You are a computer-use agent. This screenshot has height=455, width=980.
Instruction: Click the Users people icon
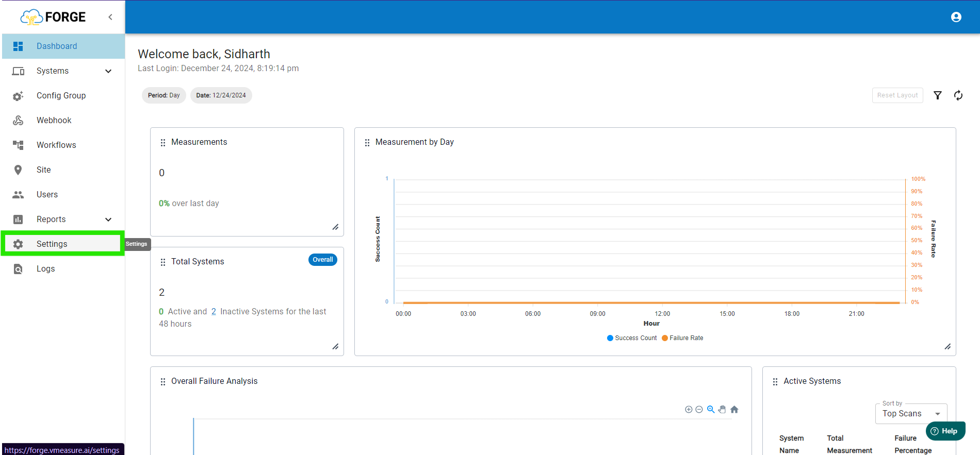(18, 195)
